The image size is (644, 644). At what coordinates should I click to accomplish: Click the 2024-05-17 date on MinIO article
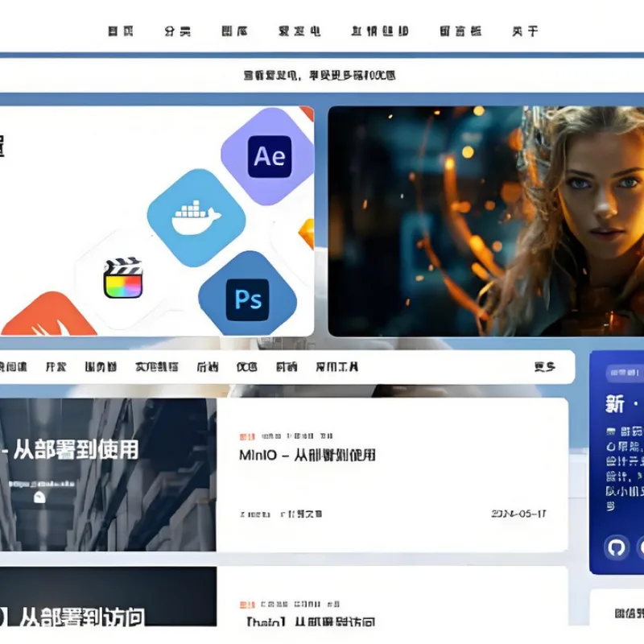pos(518,514)
